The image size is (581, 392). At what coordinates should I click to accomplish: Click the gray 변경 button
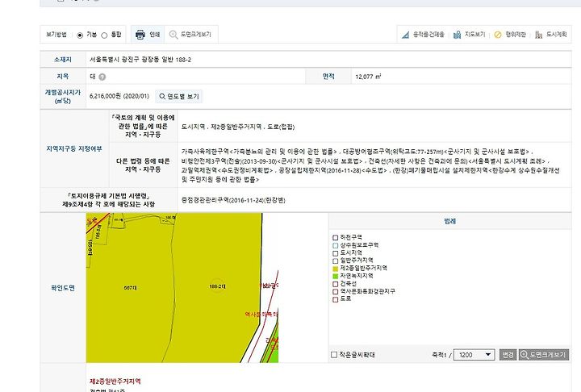click(x=508, y=355)
